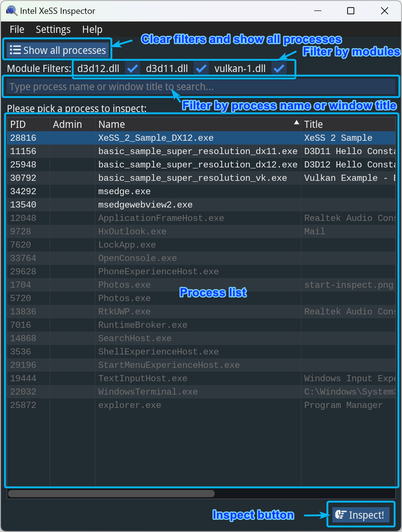
Task: Click the horizontal scrollbar under the process list
Action: click(x=111, y=493)
